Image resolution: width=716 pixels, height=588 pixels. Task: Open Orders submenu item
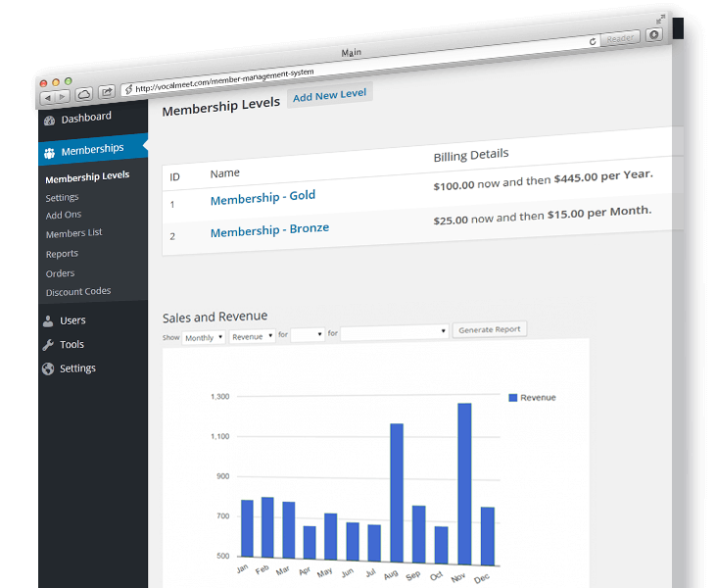click(60, 273)
